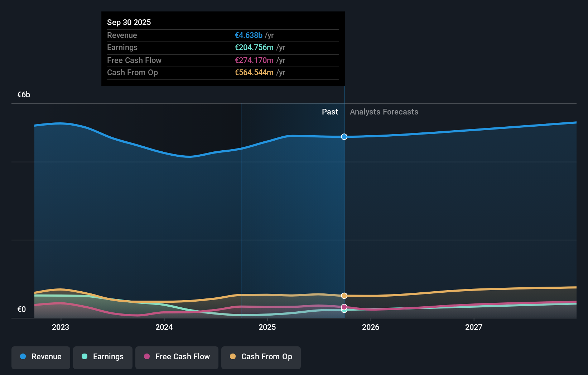
Task: Toggle the Revenue series visibility
Action: point(40,357)
